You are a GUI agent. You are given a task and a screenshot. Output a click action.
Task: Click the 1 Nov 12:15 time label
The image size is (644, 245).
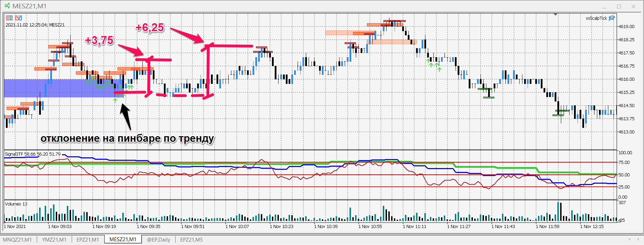click(x=592, y=226)
